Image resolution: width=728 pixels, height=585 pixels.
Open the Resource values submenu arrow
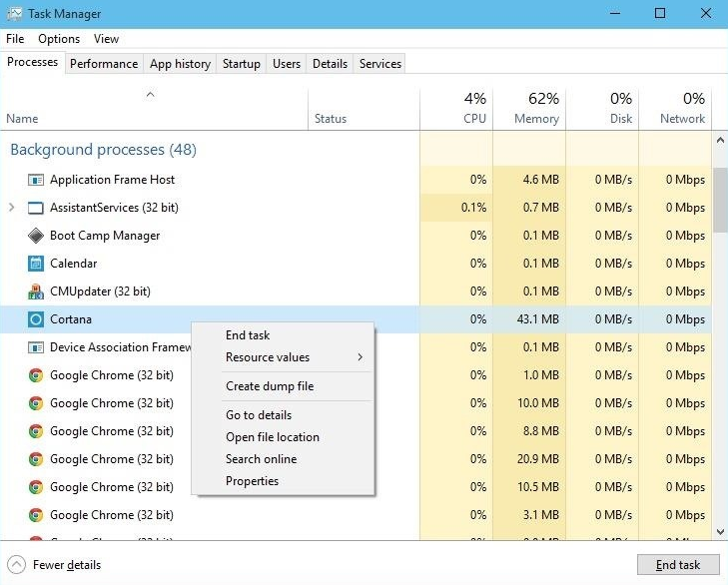coord(361,357)
